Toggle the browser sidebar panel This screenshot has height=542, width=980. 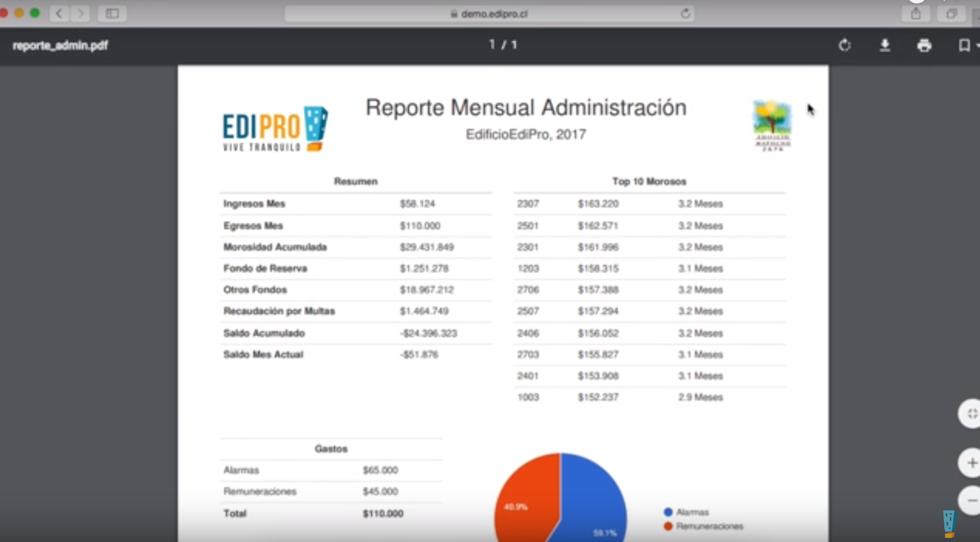[112, 14]
